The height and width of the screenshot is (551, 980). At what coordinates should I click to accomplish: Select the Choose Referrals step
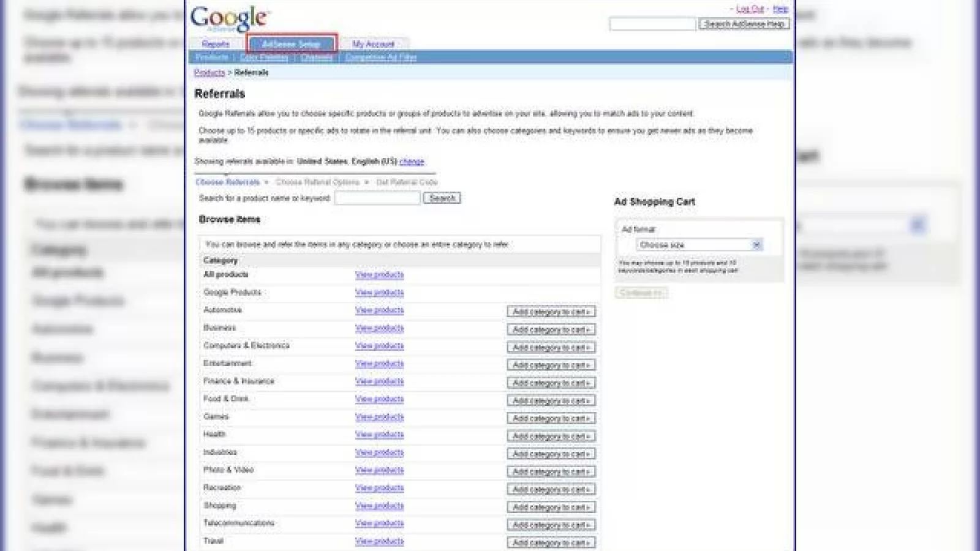(x=228, y=182)
